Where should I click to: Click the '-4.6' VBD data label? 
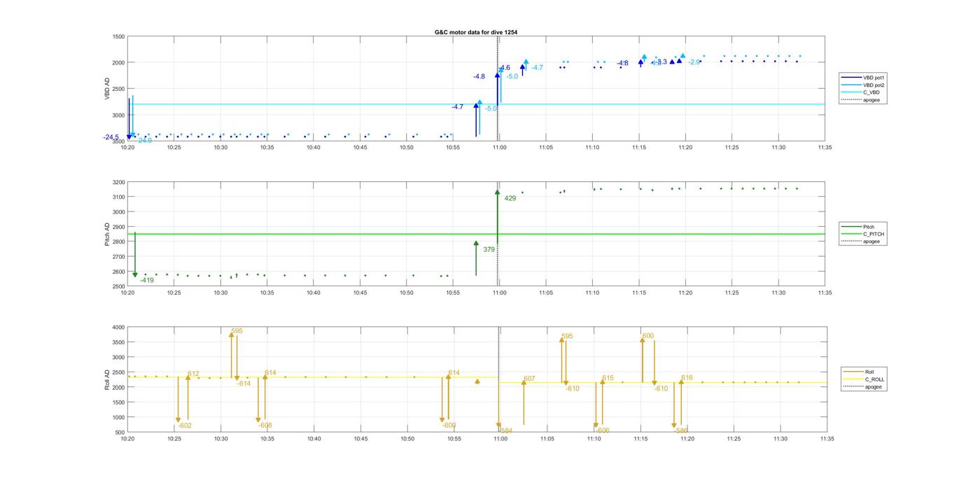504,68
